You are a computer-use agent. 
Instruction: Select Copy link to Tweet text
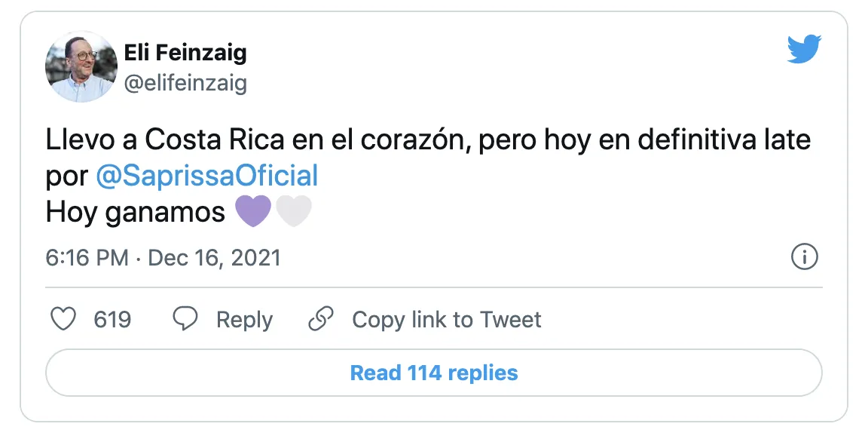coord(447,320)
